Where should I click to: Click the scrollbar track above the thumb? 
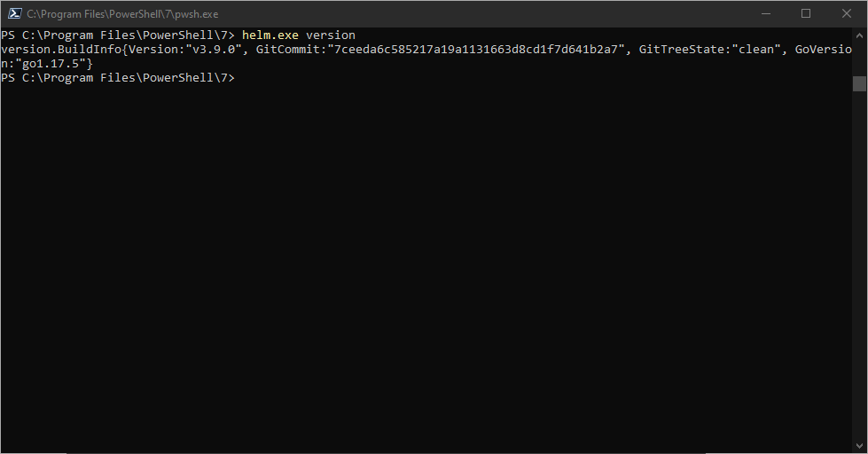point(859,59)
